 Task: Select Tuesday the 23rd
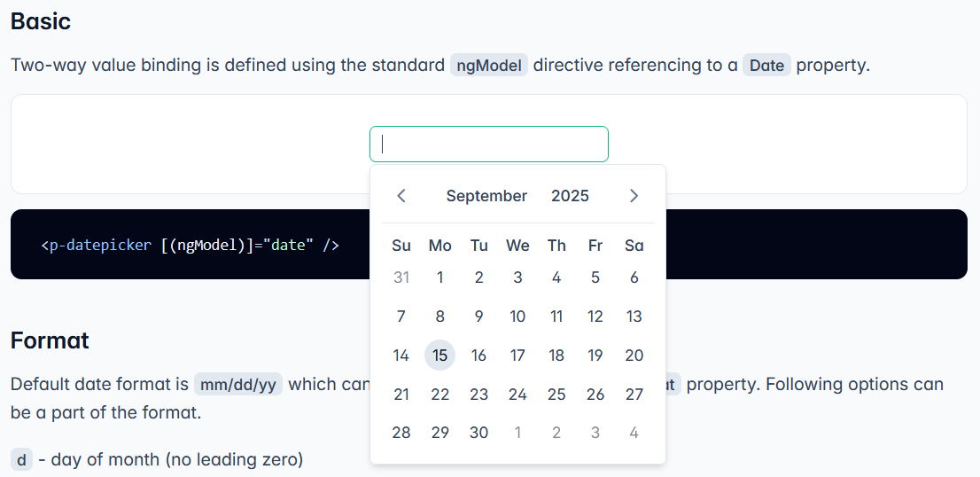click(x=478, y=394)
